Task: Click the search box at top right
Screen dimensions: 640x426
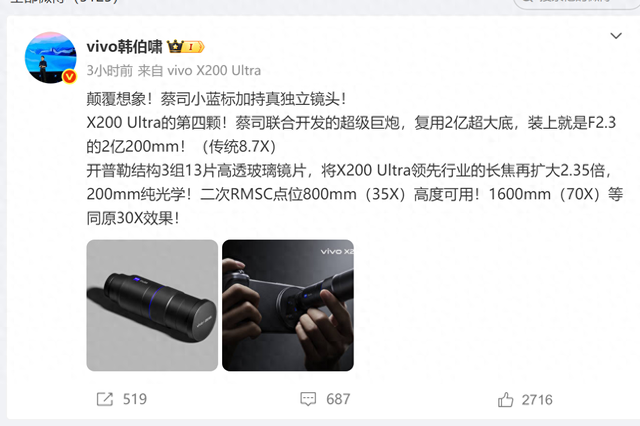Action: (x=578, y=3)
